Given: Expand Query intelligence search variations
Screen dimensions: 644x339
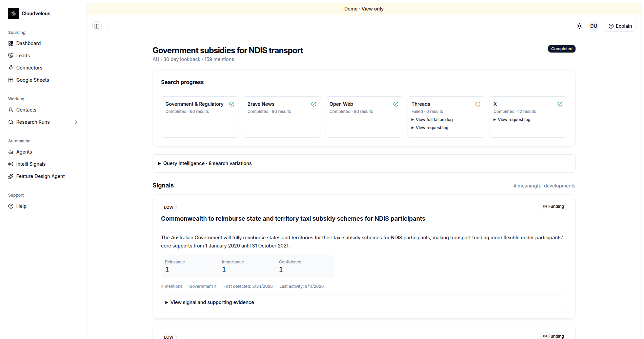Looking at the screenshot, I should point(364,163).
